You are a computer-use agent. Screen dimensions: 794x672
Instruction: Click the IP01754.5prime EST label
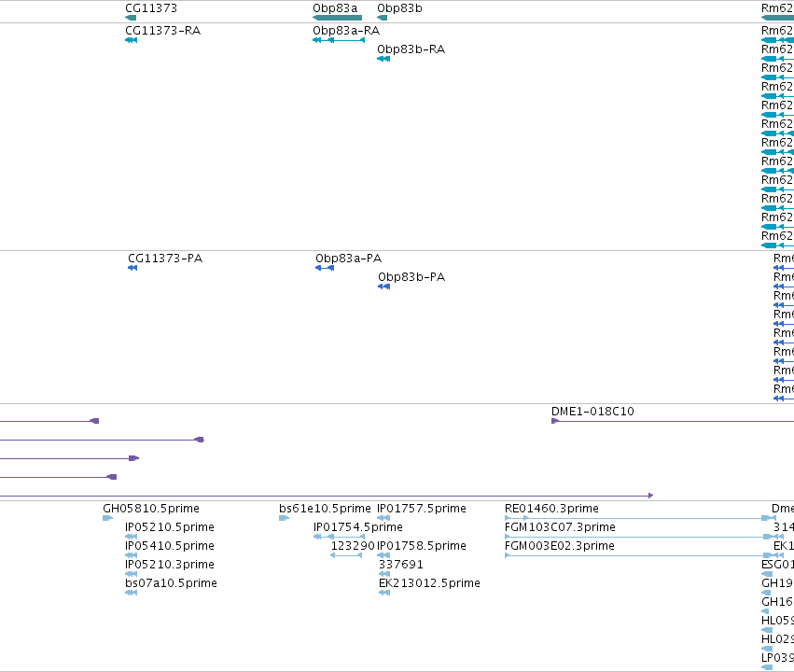click(x=358, y=527)
